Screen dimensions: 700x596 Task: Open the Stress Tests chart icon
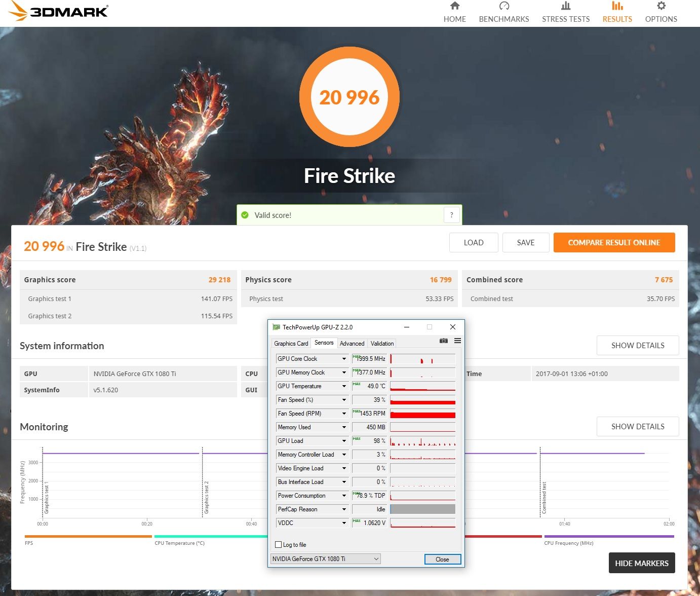click(x=566, y=6)
